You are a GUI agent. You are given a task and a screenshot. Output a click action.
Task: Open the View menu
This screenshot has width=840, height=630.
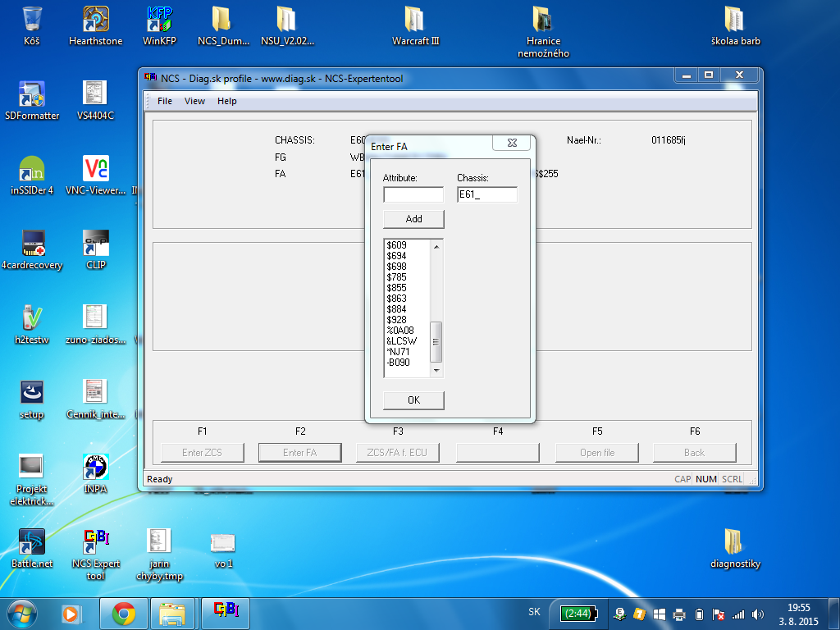click(195, 101)
